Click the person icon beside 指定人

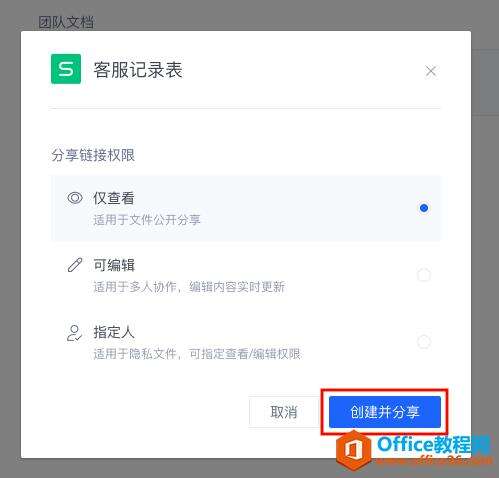[74, 333]
